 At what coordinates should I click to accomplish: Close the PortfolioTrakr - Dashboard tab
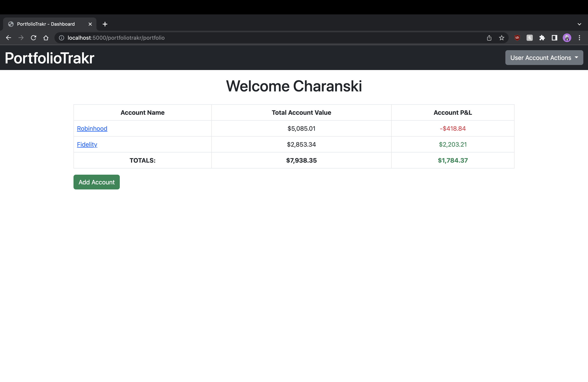[90, 24]
